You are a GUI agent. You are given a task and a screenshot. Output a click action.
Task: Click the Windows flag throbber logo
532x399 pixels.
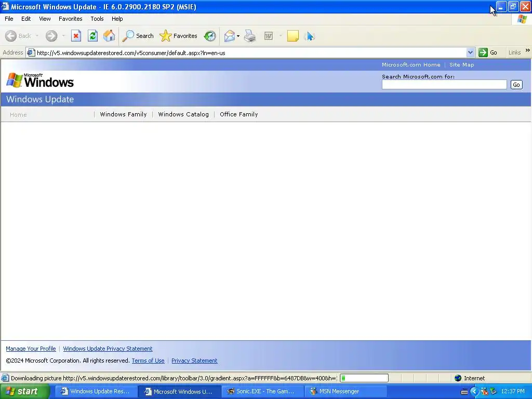pyautogui.click(x=522, y=19)
